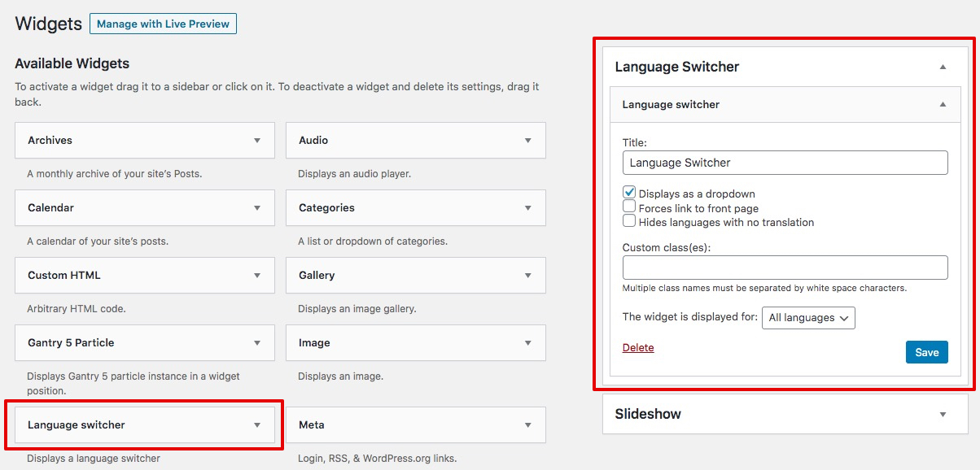Expand the Image widget arrow
Image resolution: width=980 pixels, height=470 pixels.
coord(527,343)
